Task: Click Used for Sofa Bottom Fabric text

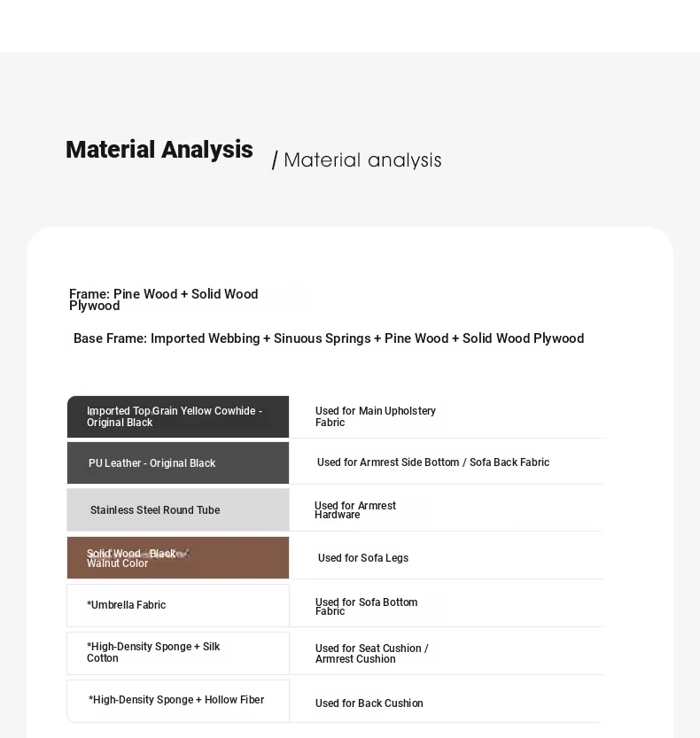Action: tap(366, 606)
